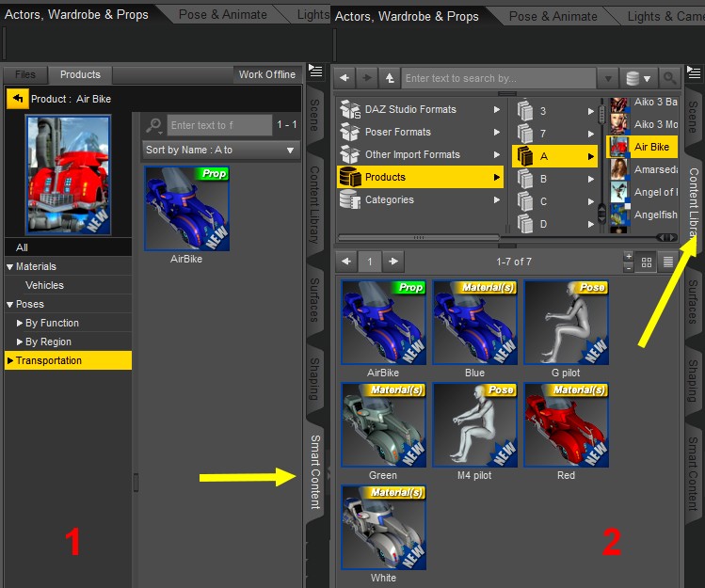Select the folder icon labeled 3

[x=524, y=111]
